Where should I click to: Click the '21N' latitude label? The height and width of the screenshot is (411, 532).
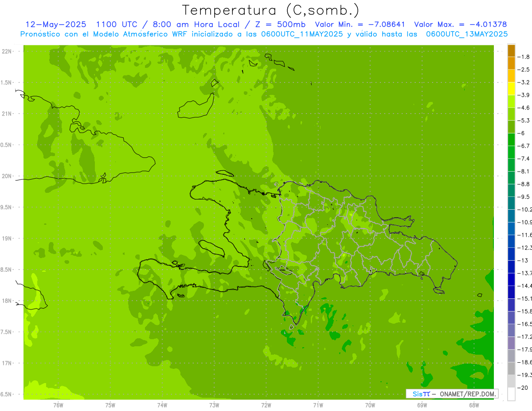pyautogui.click(x=8, y=114)
